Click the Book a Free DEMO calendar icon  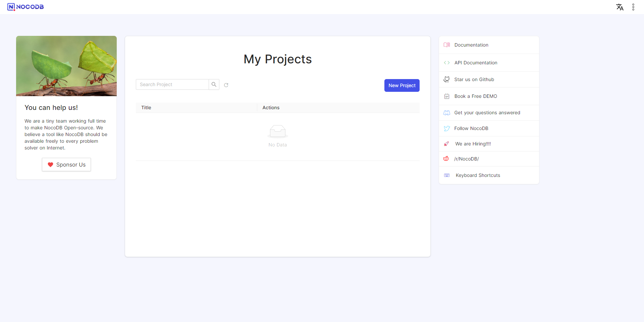click(447, 96)
